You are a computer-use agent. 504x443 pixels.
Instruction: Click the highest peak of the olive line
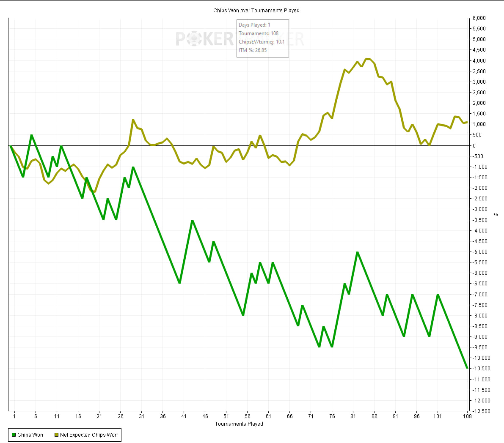(367, 59)
